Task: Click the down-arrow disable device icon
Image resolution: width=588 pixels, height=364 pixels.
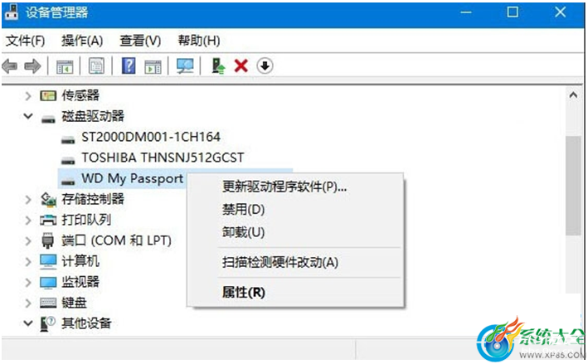Action: (265, 66)
